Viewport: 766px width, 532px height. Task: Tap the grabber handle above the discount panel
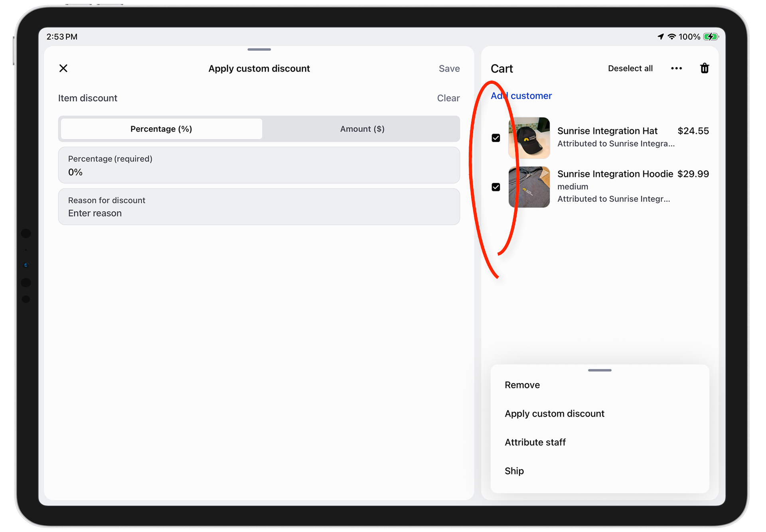click(x=259, y=49)
